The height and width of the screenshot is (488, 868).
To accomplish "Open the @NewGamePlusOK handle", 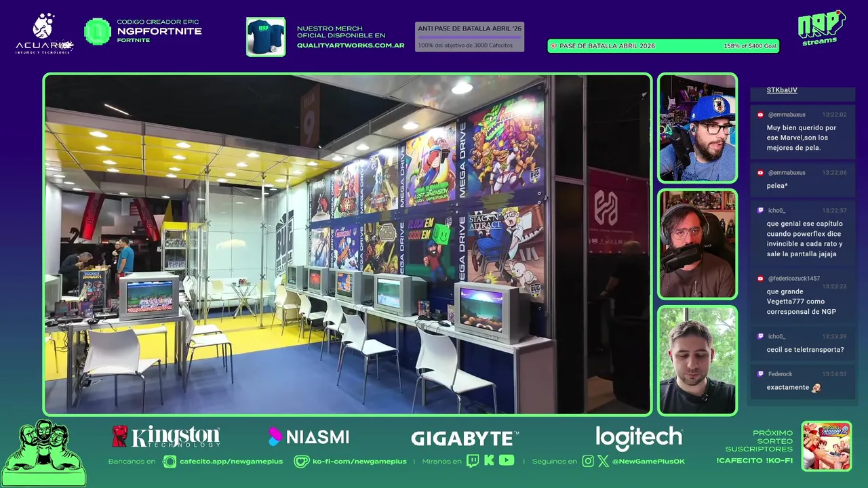I will 648,462.
